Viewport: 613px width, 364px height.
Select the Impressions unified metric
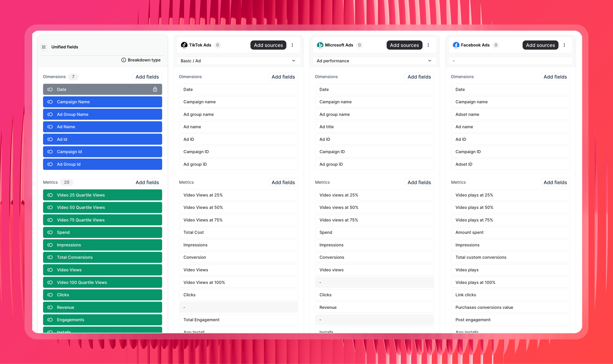click(102, 245)
